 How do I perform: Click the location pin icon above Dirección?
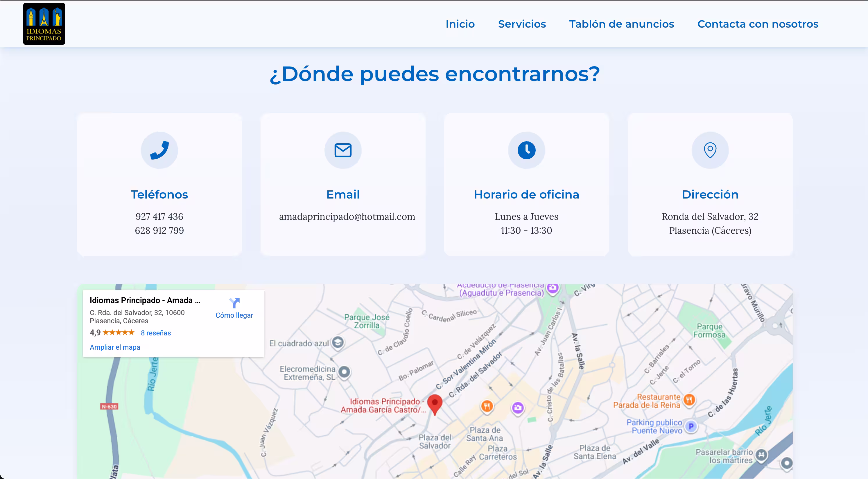710,150
